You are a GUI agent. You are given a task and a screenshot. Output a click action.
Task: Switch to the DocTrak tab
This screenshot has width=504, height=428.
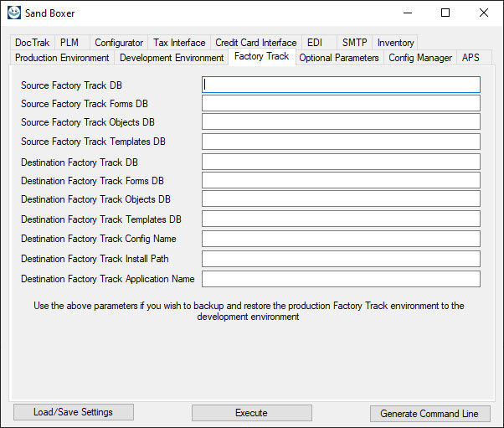pos(32,43)
